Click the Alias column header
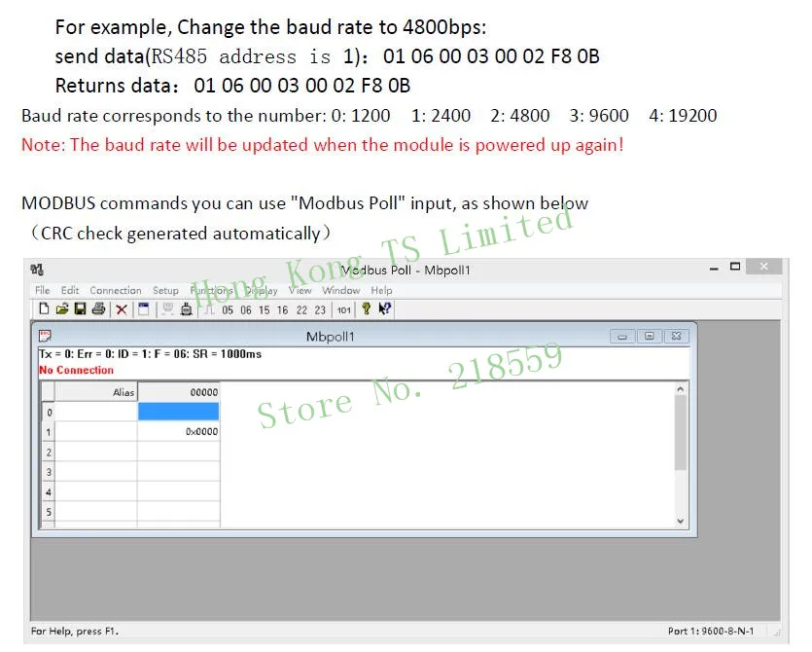This screenshot has width=812, height=652. (x=96, y=392)
